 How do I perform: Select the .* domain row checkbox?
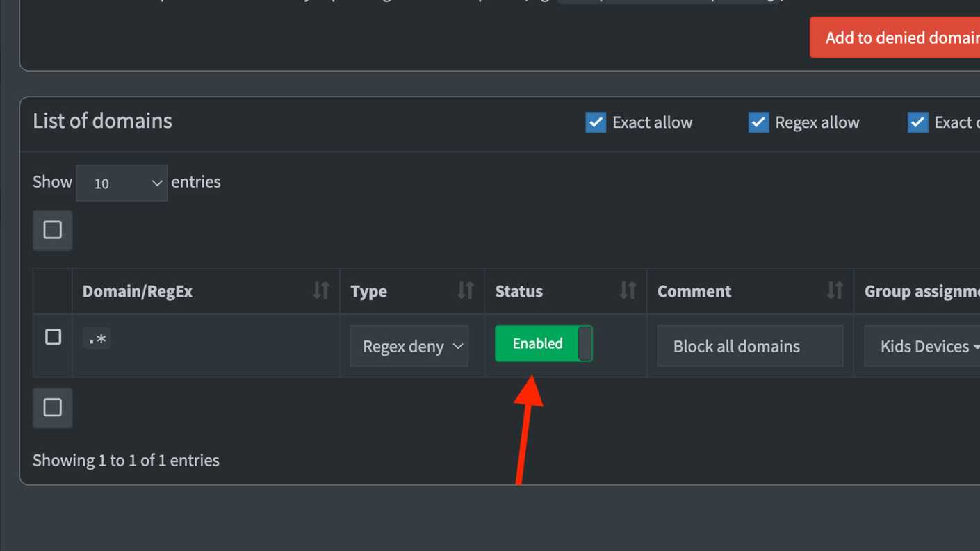(x=53, y=337)
